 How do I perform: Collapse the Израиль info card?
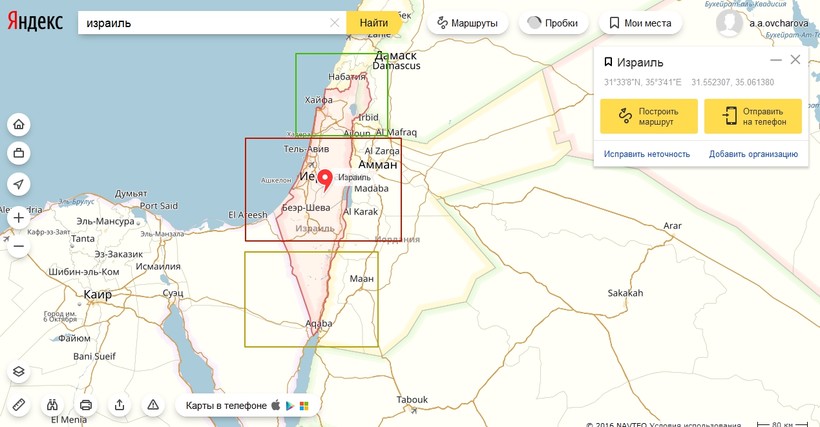point(776,61)
